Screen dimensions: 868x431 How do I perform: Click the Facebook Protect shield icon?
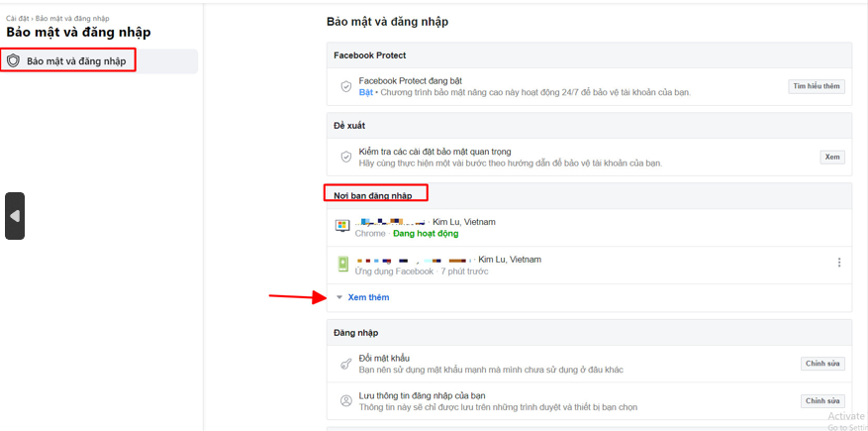click(345, 86)
